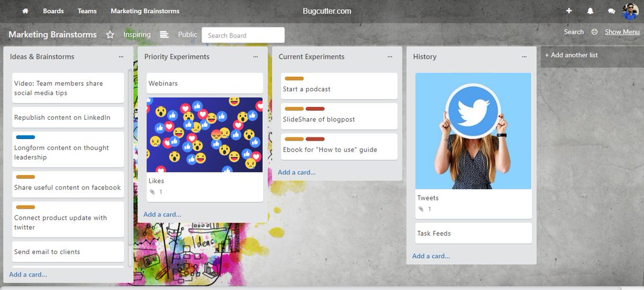Click red label on SlideShare of blogpost card
This screenshot has width=644, height=290.
tap(315, 109)
